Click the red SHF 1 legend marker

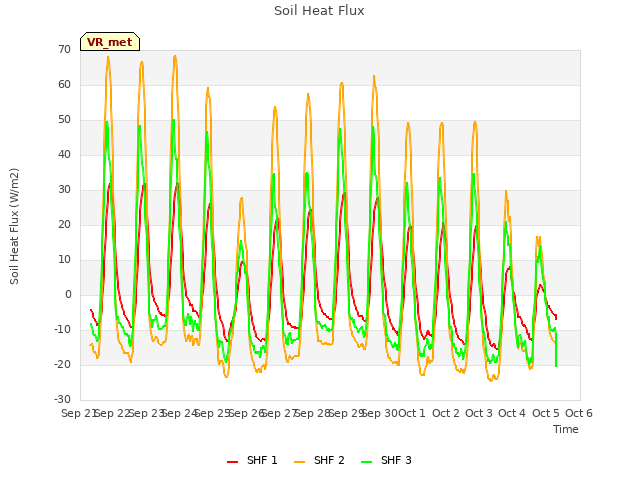point(232,461)
